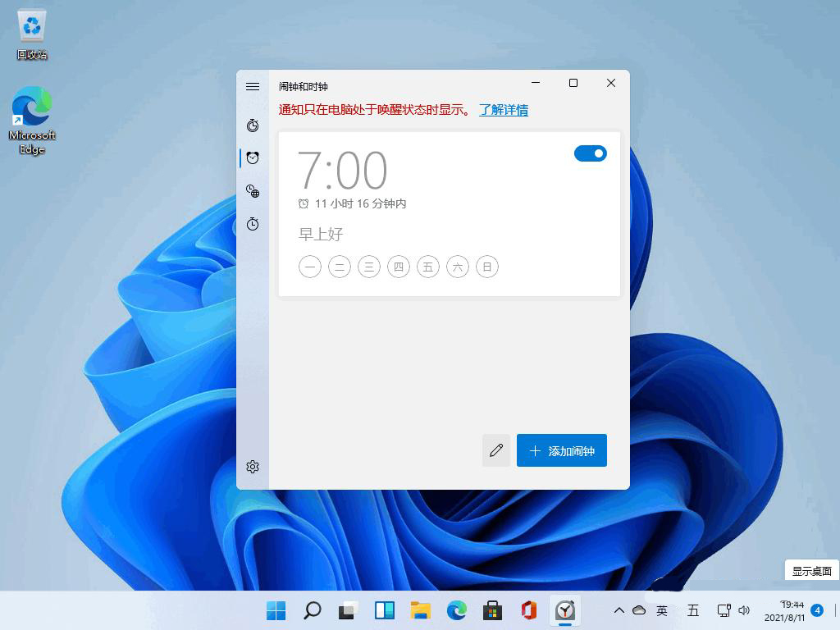This screenshot has width=840, height=630.
Task: Open the Stopwatch tab
Action: tap(253, 223)
